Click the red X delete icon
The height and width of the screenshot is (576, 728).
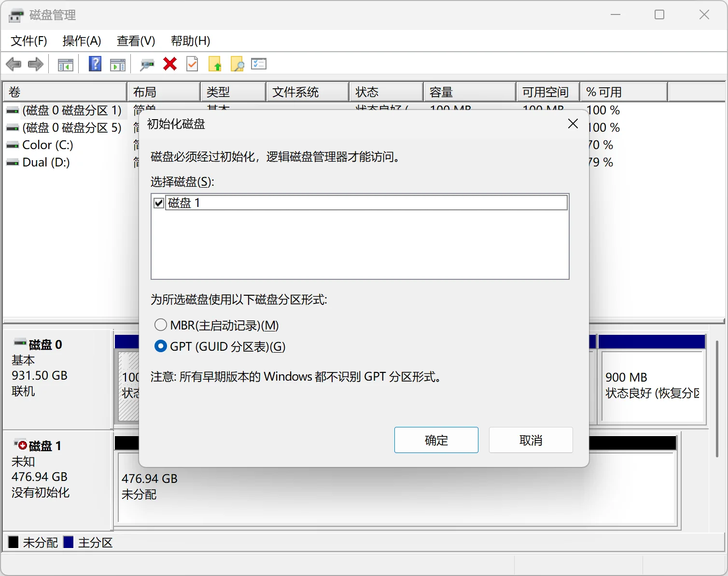(170, 64)
